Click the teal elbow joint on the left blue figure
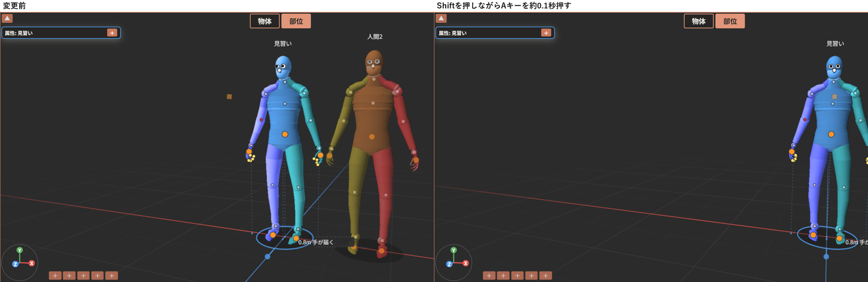This screenshot has width=868, height=282. tap(310, 120)
